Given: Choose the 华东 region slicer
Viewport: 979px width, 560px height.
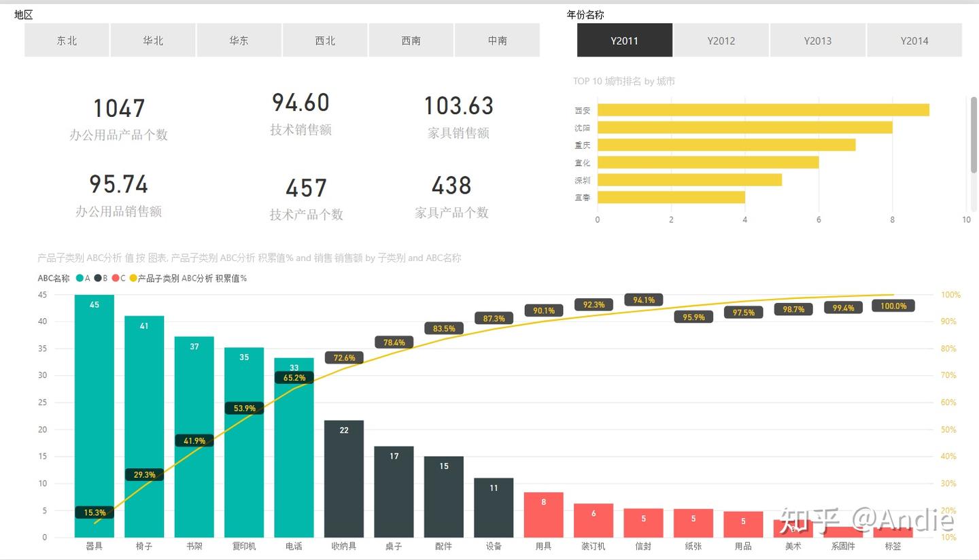Looking at the screenshot, I should (x=239, y=40).
